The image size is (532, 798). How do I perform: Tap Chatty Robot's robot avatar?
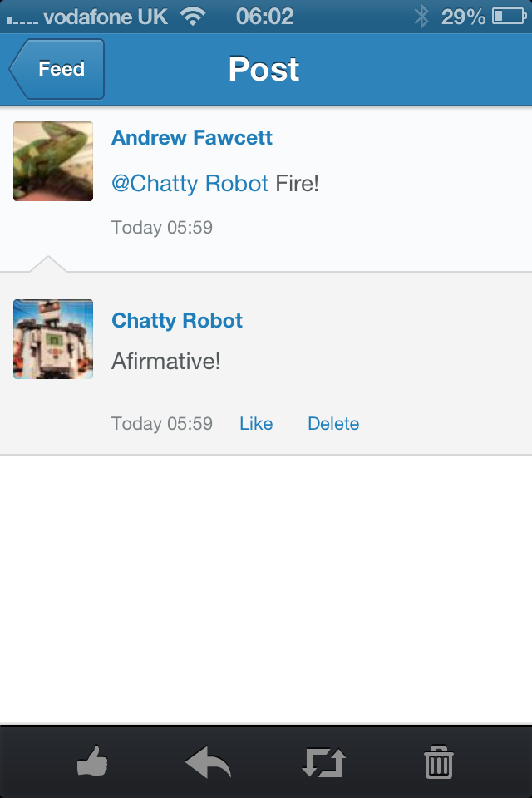click(53, 339)
